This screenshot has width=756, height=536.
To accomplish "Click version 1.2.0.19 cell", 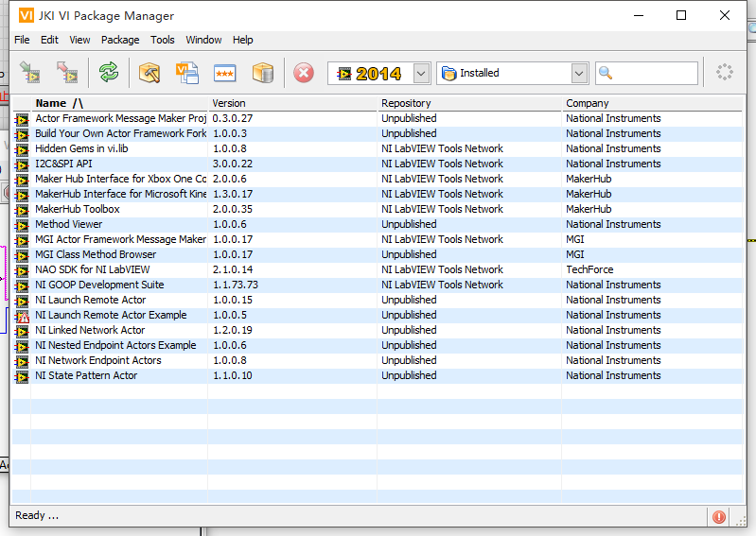I will [x=233, y=330].
